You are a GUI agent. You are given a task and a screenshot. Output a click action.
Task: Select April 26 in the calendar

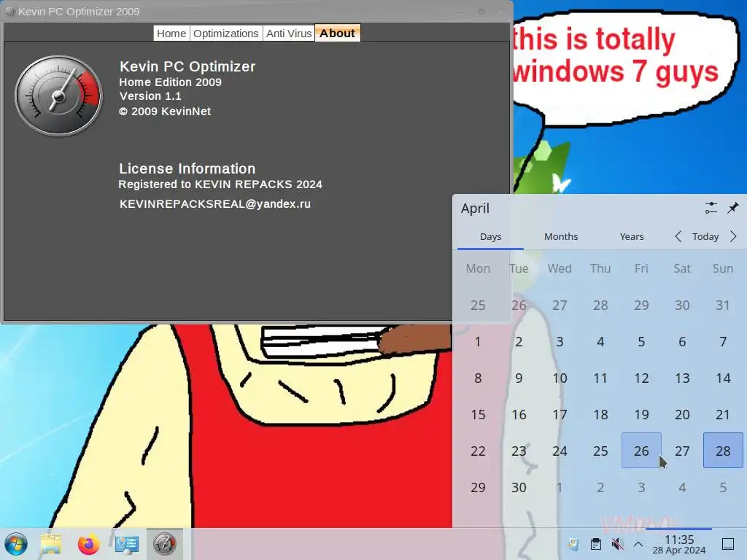click(641, 451)
